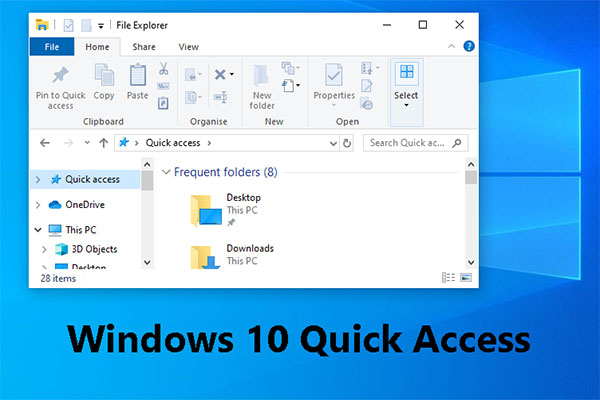600x400 pixels.
Task: Click the Properties checkmark icon
Action: pos(334,75)
